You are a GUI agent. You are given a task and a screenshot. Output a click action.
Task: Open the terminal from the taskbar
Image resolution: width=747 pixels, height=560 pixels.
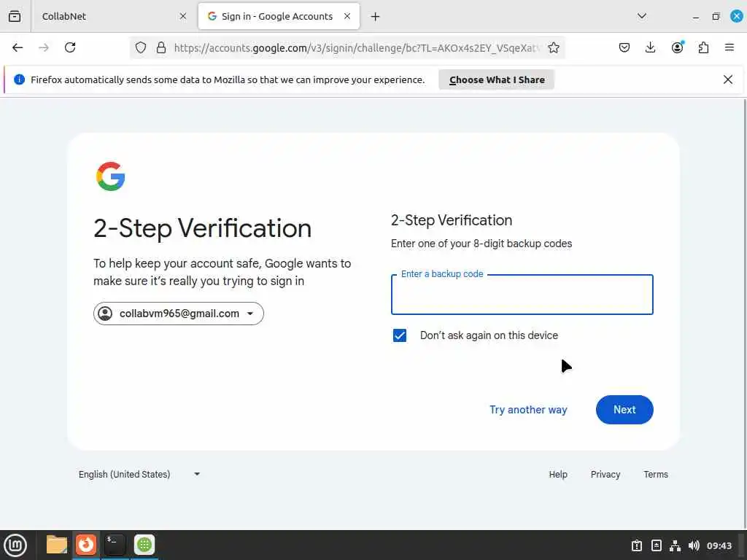pos(115,545)
